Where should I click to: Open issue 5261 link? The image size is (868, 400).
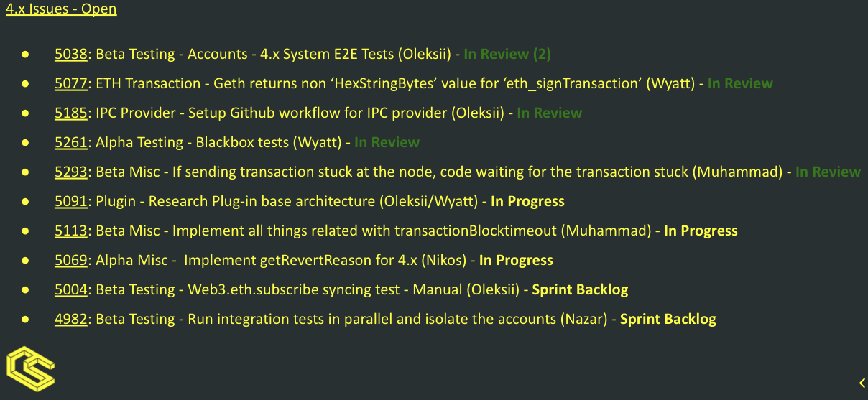[71, 142]
